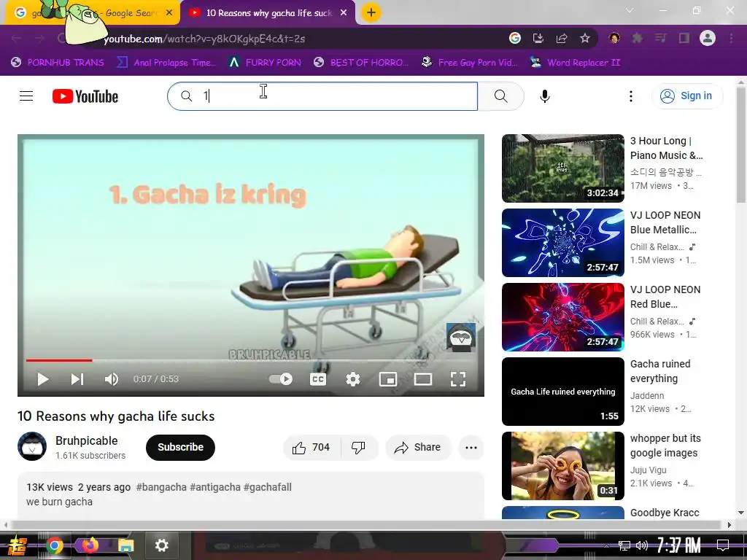This screenshot has height=560, width=747.
Task: Like the video with 704 likes
Action: (311, 447)
